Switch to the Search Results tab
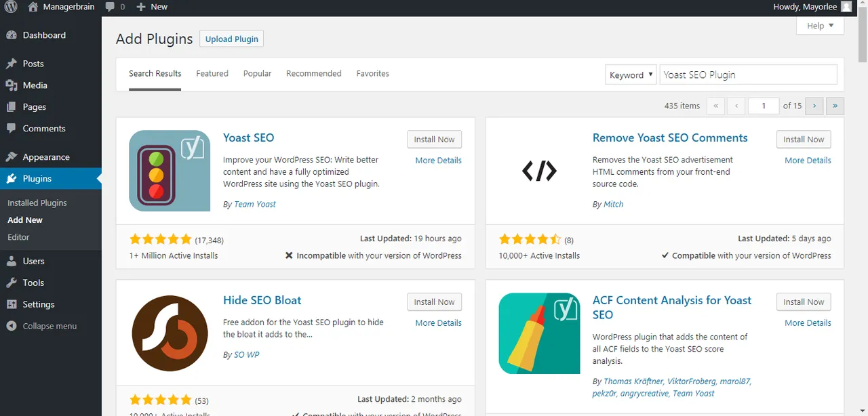868x416 pixels. (x=155, y=73)
